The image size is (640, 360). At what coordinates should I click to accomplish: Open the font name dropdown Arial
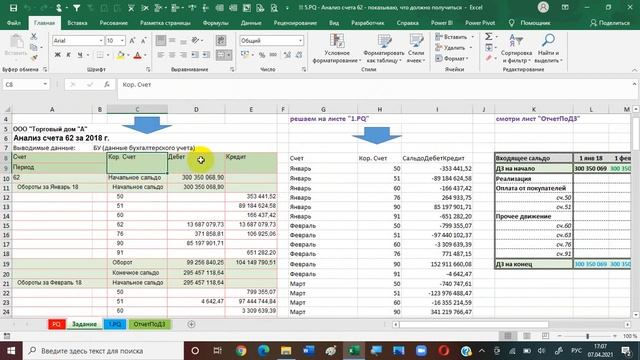101,40
